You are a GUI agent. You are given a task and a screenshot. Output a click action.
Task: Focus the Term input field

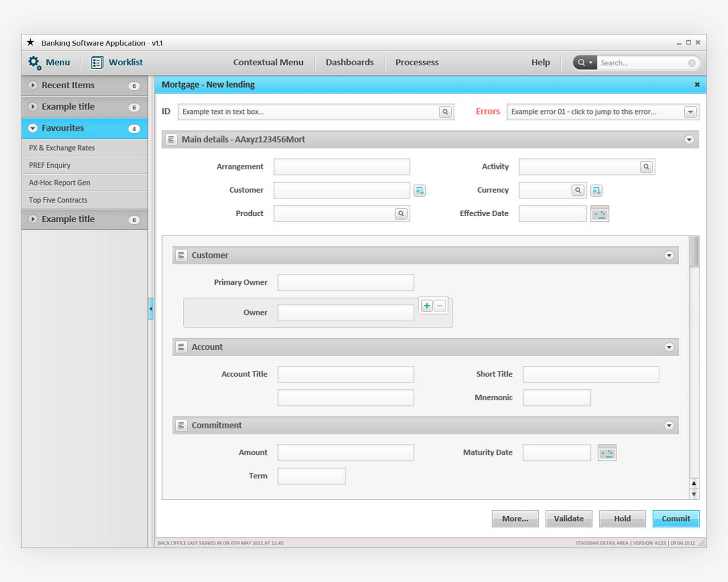click(x=311, y=476)
